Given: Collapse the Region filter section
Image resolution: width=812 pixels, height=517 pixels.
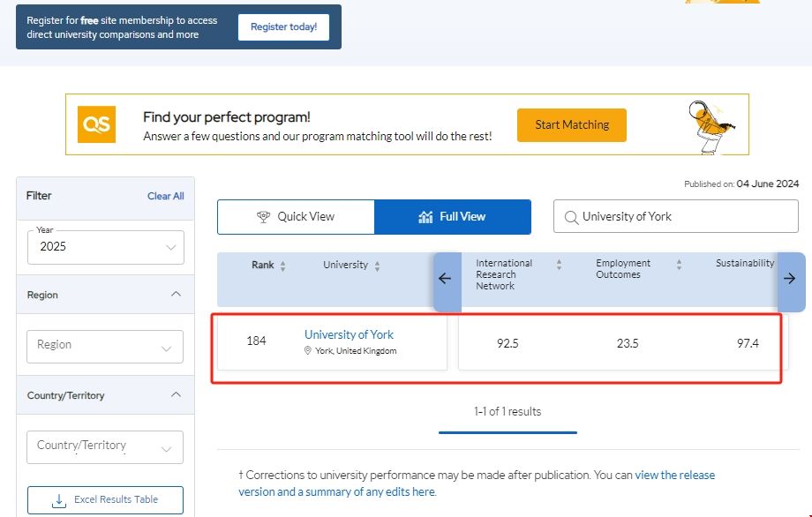Looking at the screenshot, I should pyautogui.click(x=176, y=295).
